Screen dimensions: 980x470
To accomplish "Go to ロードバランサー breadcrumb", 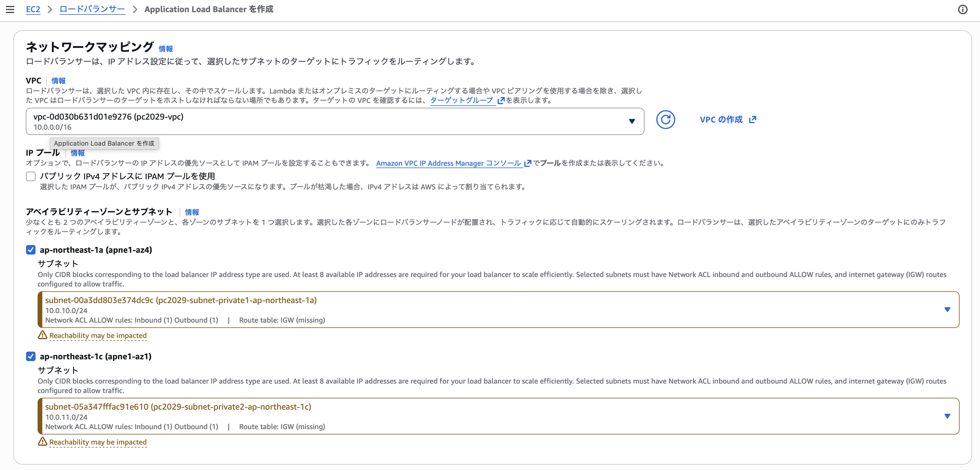I will click(92, 9).
